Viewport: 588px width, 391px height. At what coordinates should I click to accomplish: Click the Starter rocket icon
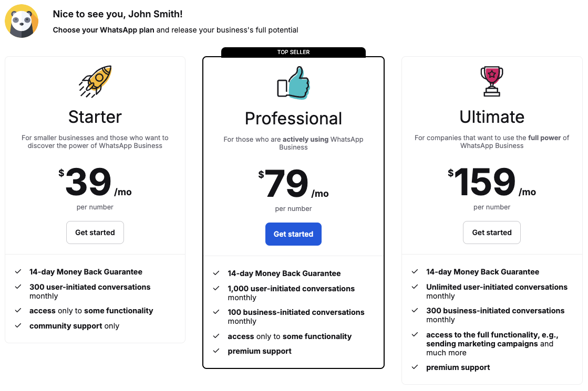(x=95, y=81)
